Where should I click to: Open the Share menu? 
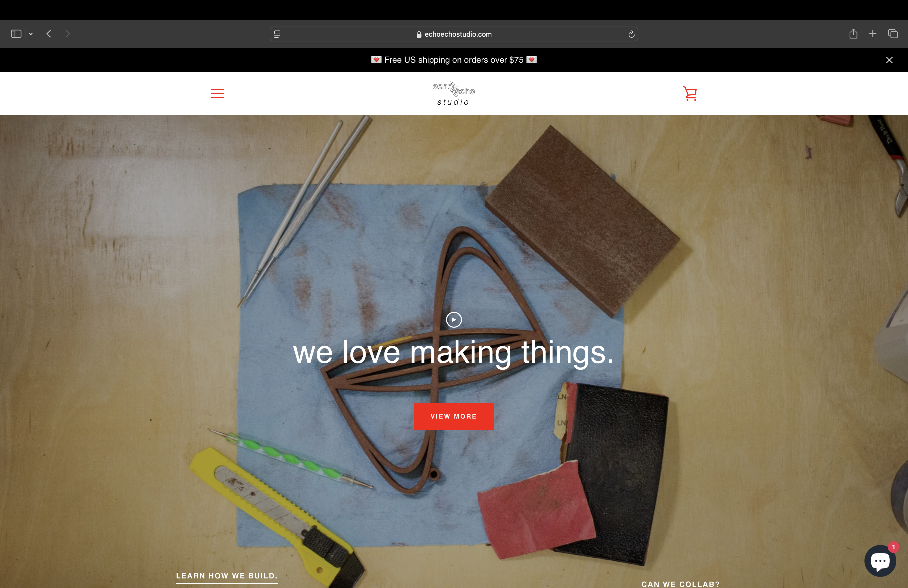pos(854,34)
